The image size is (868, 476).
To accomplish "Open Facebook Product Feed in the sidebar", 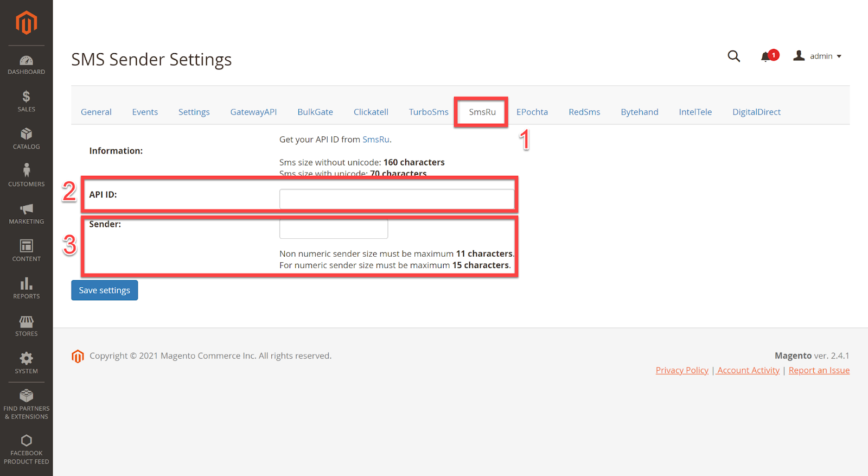I will [x=26, y=450].
